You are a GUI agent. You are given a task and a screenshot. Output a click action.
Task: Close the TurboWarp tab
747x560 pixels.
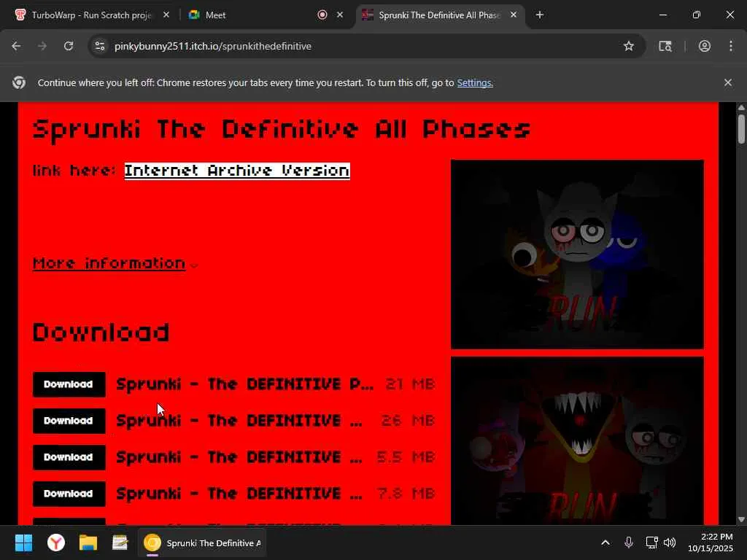(166, 15)
